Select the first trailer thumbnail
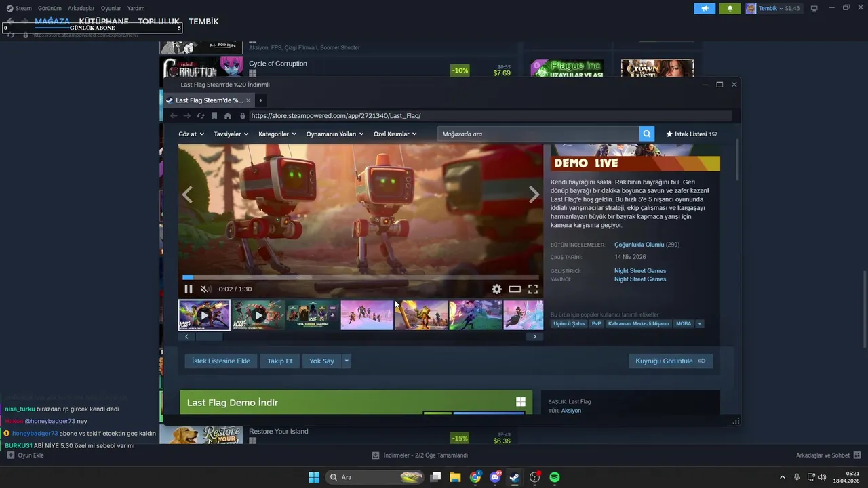 [x=204, y=315]
